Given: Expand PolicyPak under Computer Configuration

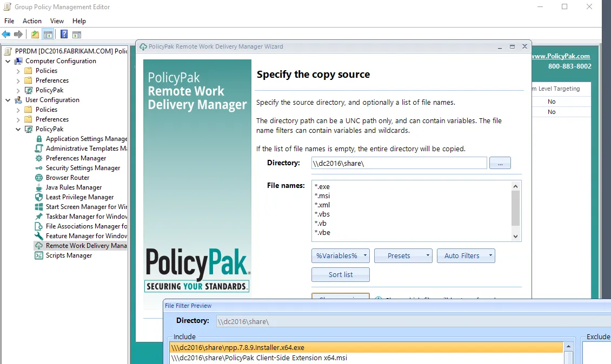Looking at the screenshot, I should [18, 90].
